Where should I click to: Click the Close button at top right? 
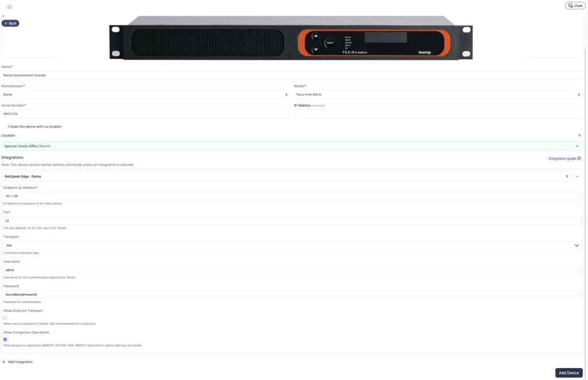(x=575, y=6)
